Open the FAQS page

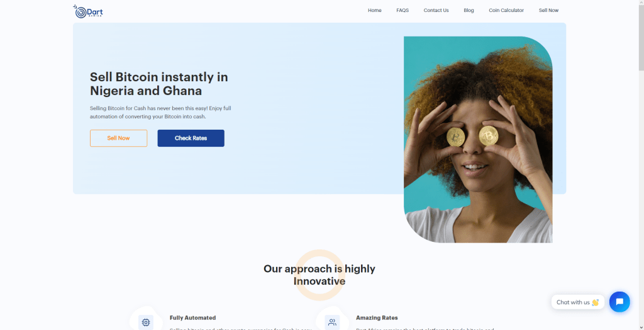402,10
